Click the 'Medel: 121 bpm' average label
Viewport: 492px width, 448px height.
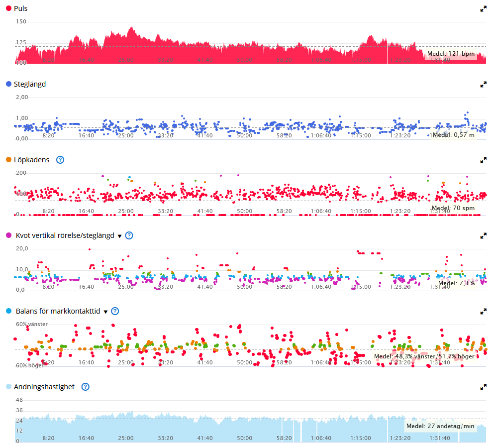[x=451, y=54]
